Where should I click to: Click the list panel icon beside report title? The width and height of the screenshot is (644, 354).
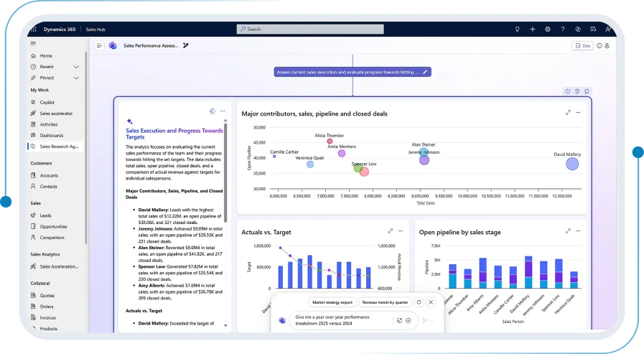tap(99, 45)
